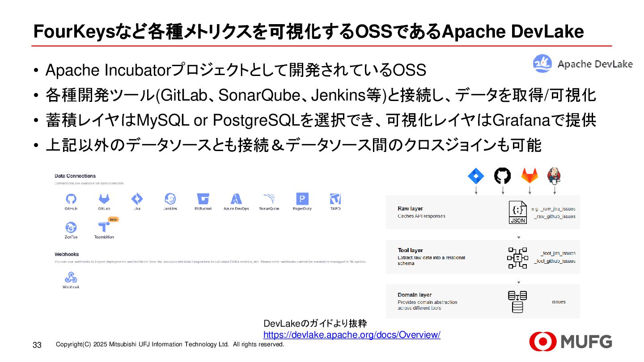Click the JSON file icon in Raw layer
The width and height of the screenshot is (644, 362).
click(x=517, y=212)
